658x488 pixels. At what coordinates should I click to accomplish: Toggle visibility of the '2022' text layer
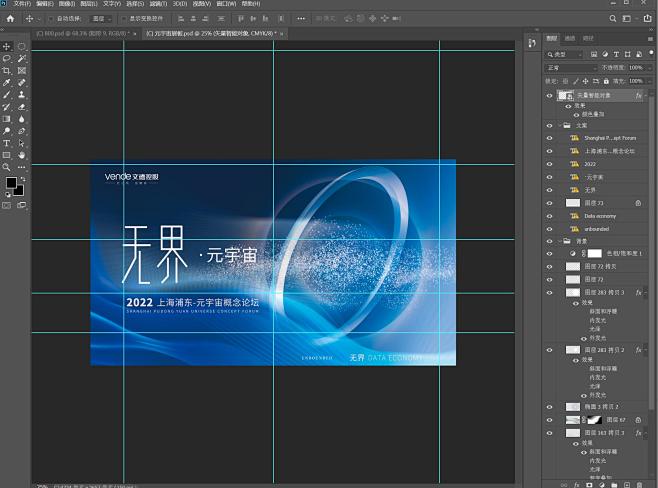coord(549,163)
